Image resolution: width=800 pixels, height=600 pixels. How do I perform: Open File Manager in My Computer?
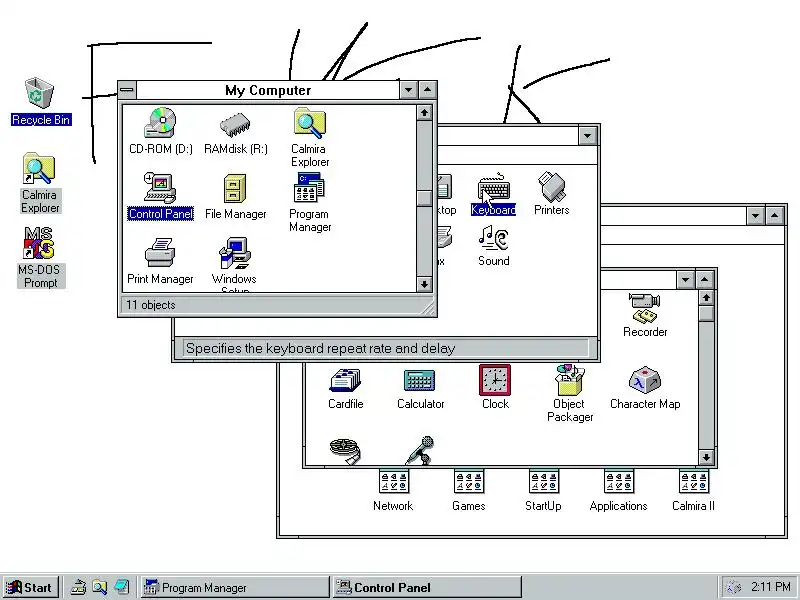click(235, 196)
